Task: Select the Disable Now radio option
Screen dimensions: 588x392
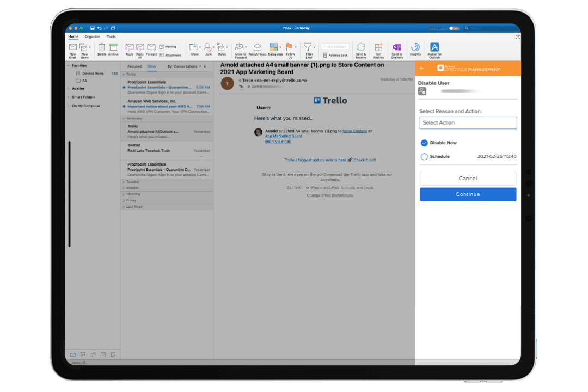Action: coord(424,143)
